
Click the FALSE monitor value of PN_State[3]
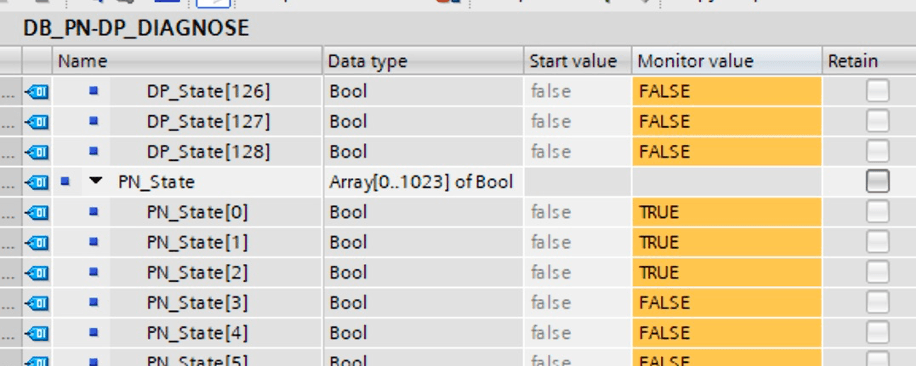[x=727, y=304]
